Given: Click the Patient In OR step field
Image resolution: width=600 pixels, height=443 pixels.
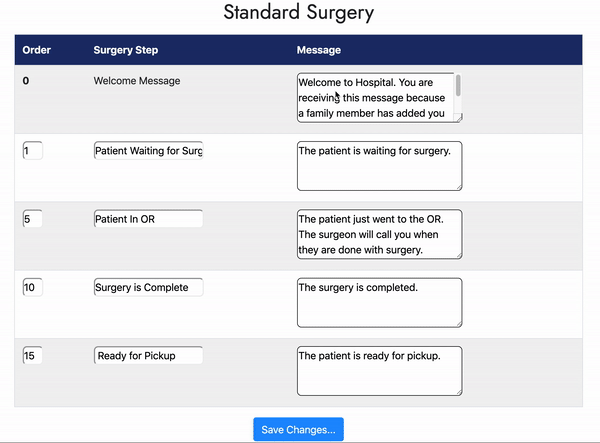Looking at the screenshot, I should [148, 219].
